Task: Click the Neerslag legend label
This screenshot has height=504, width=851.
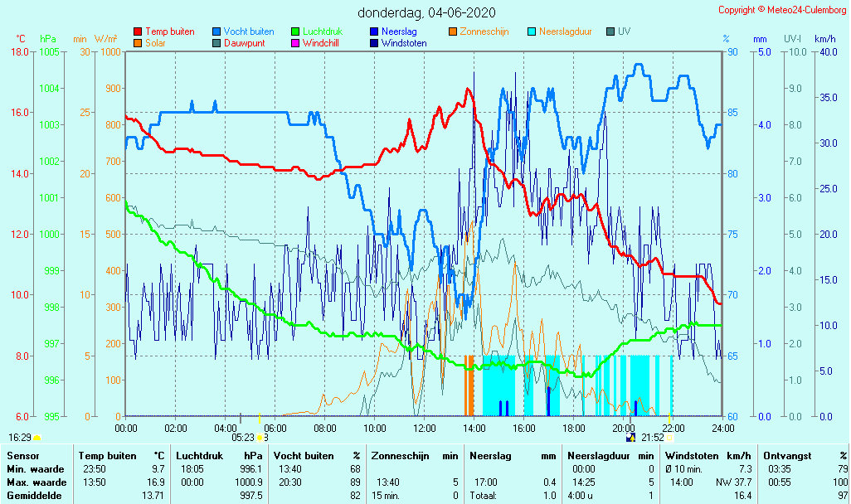Action: [x=399, y=31]
